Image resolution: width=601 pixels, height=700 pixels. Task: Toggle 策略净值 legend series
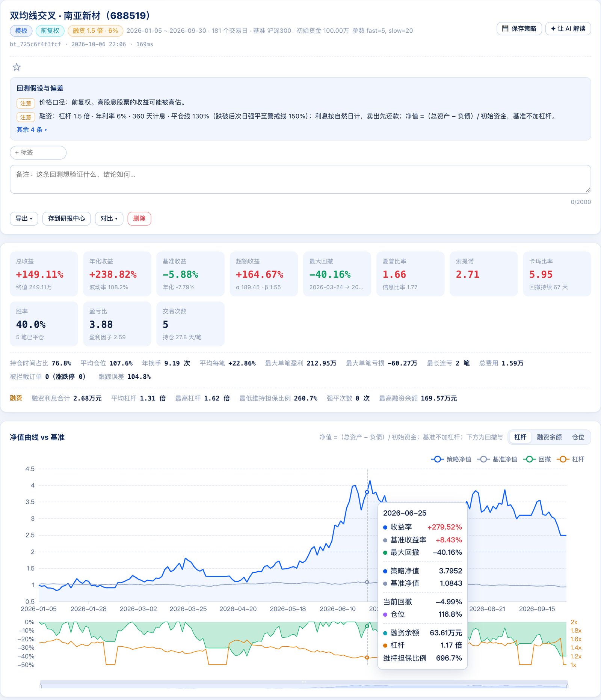(x=451, y=459)
